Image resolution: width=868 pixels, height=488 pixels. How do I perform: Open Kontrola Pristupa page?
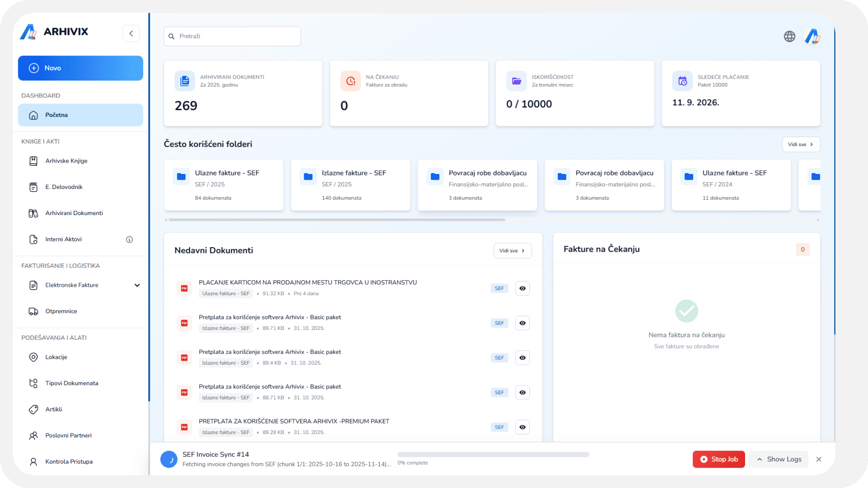click(x=68, y=461)
